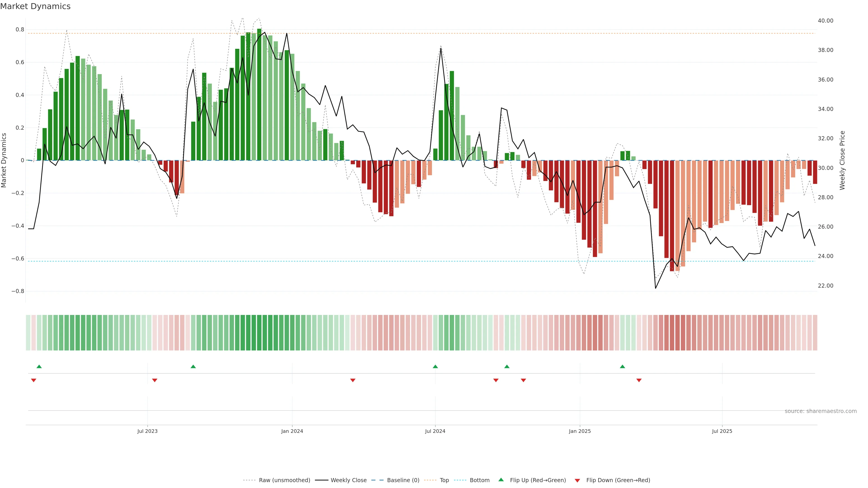The height and width of the screenshot is (488, 868).
Task: Click the source: sharemaestro.com text
Action: tap(821, 411)
